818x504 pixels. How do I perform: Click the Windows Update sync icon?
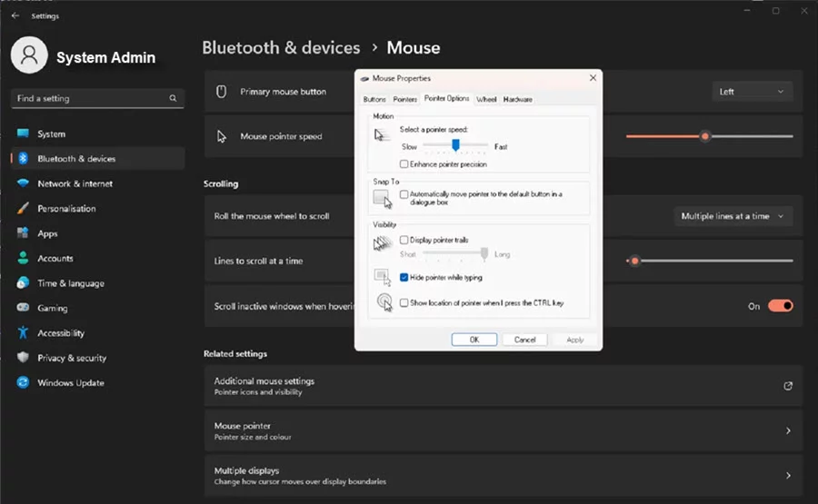click(23, 382)
